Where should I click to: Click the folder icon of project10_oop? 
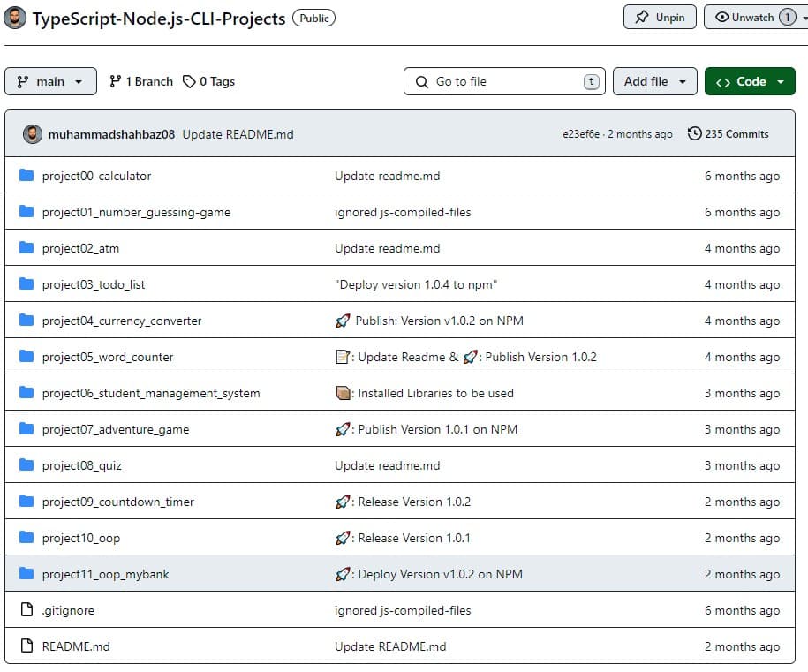pyautogui.click(x=26, y=537)
